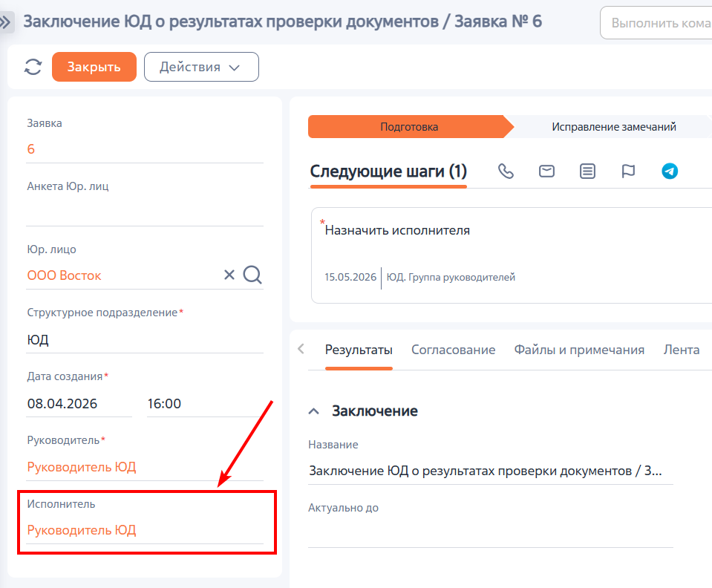Click the orange Закрыть button
Image resolution: width=712 pixels, height=588 pixels.
click(x=94, y=67)
